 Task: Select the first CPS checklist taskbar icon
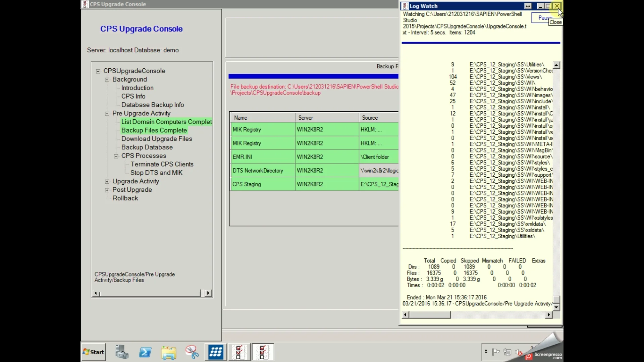(x=239, y=352)
